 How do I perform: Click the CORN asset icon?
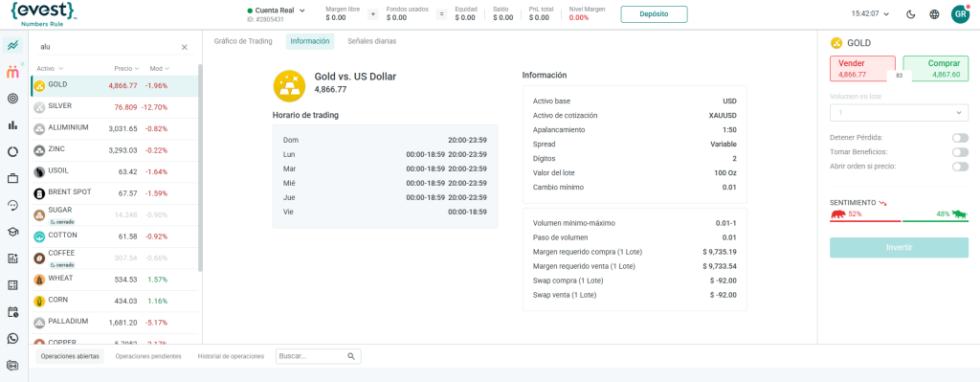pos(38,301)
